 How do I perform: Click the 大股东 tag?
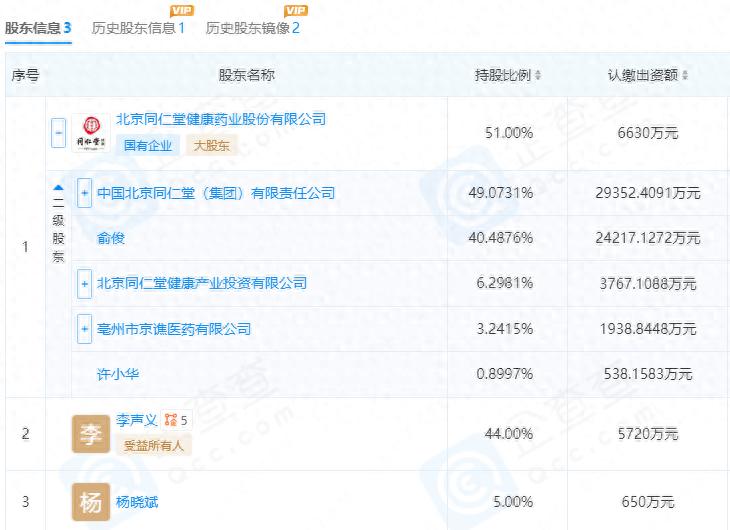[211, 145]
